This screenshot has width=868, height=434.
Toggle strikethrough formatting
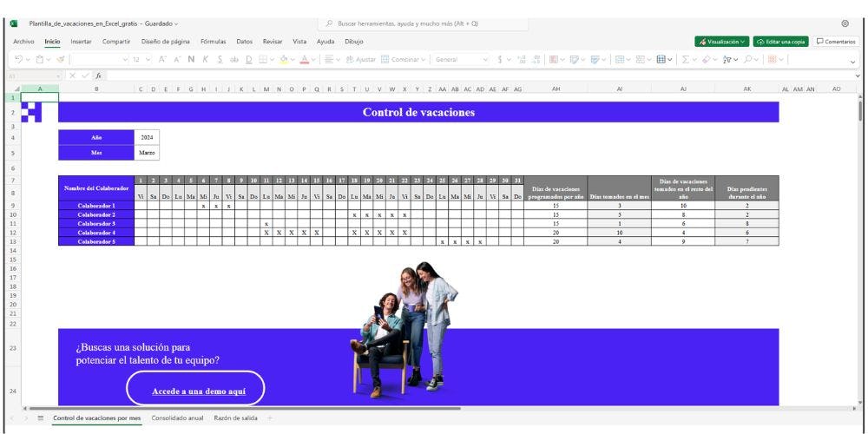[x=234, y=59]
